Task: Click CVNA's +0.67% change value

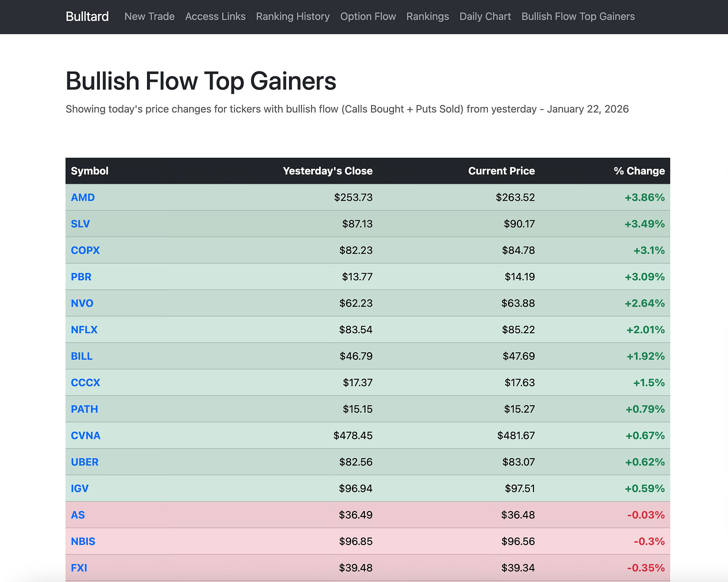Action: [645, 436]
